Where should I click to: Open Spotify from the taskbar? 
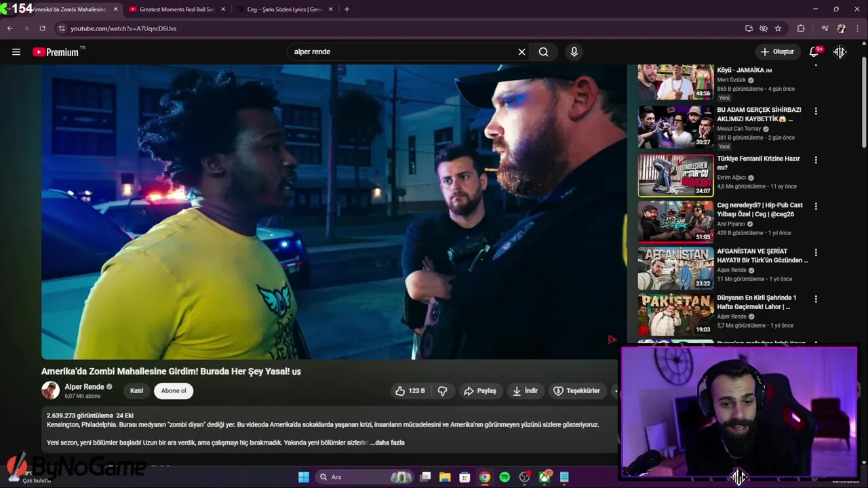click(x=505, y=477)
